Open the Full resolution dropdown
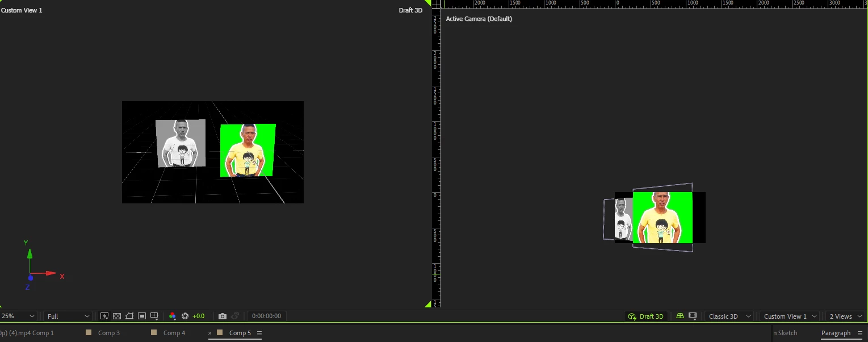Screen dimensions: 868x342 (x=68, y=316)
